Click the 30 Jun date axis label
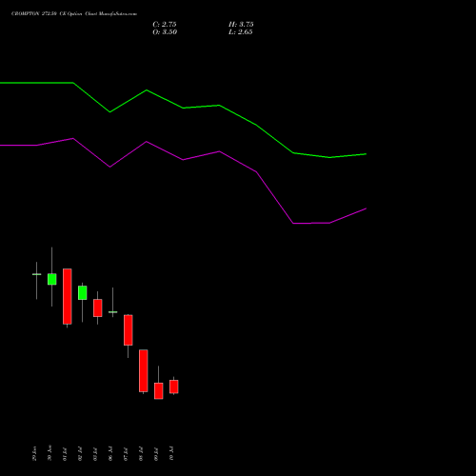476x476 pixels. click(x=50, y=453)
